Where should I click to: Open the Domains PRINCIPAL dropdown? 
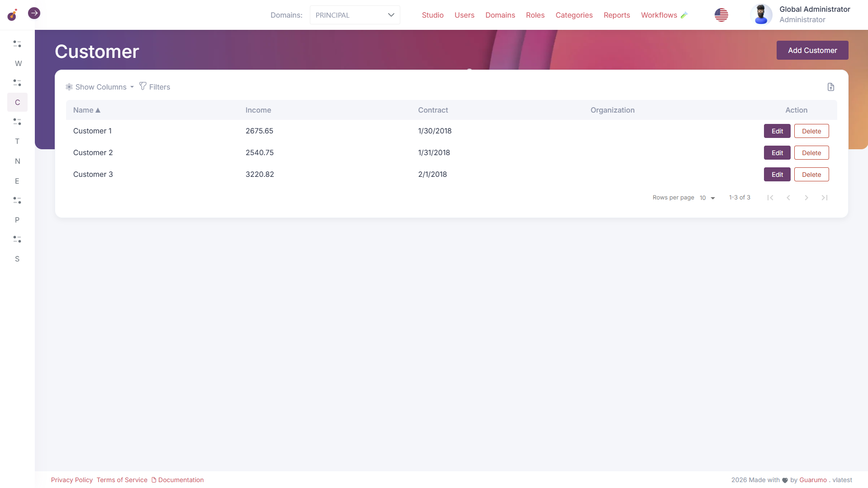[x=355, y=15]
